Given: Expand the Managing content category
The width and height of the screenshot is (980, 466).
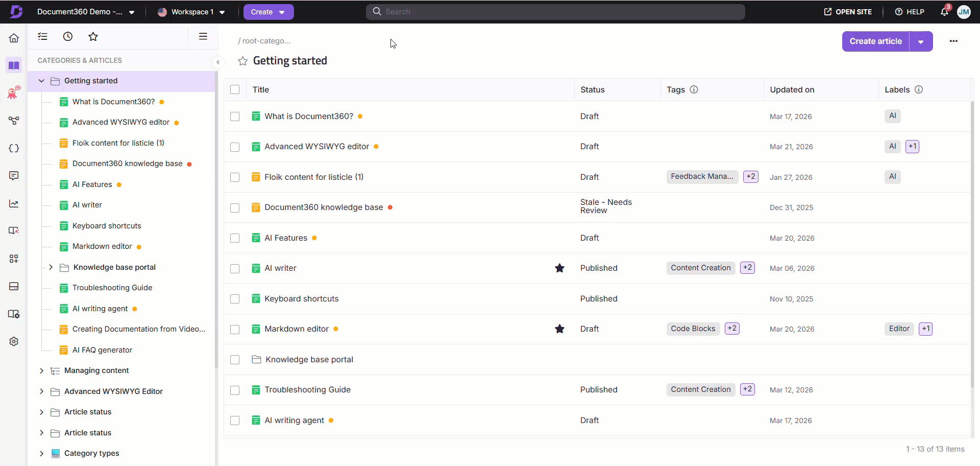Looking at the screenshot, I should point(42,370).
